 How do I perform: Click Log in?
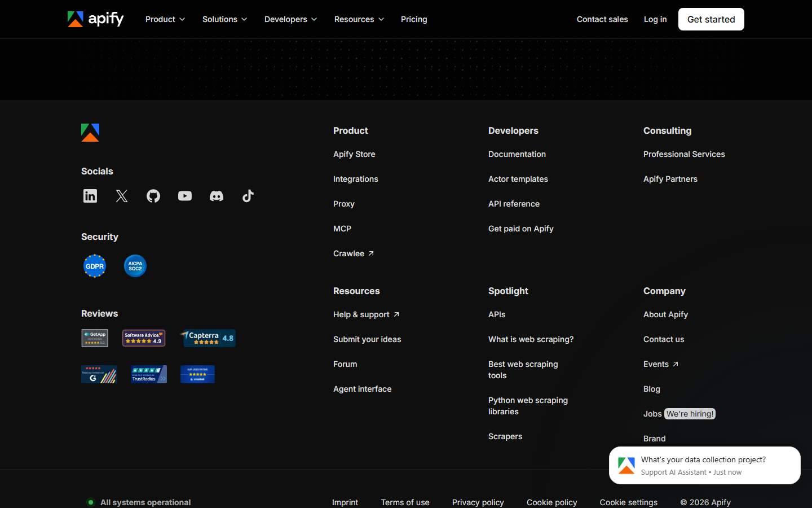click(655, 19)
